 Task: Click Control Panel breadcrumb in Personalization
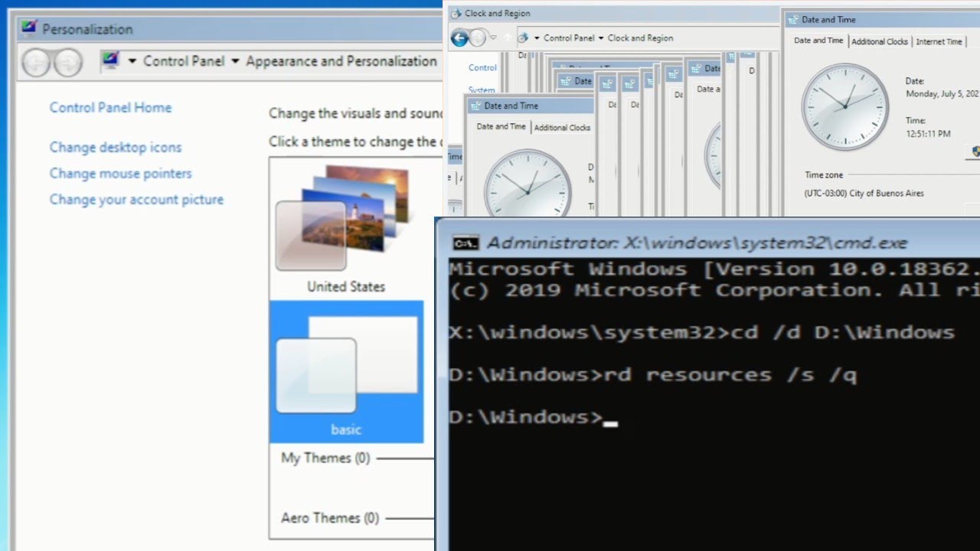pyautogui.click(x=184, y=61)
